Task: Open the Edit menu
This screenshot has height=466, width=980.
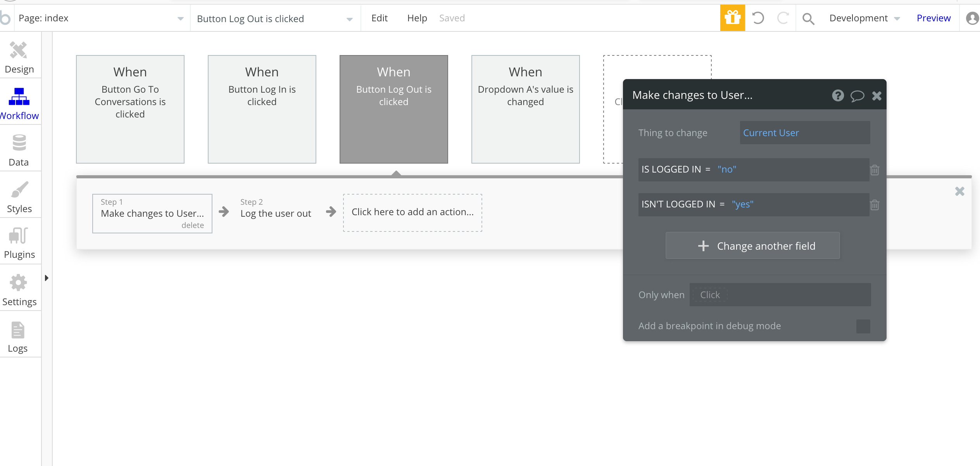Action: (379, 18)
